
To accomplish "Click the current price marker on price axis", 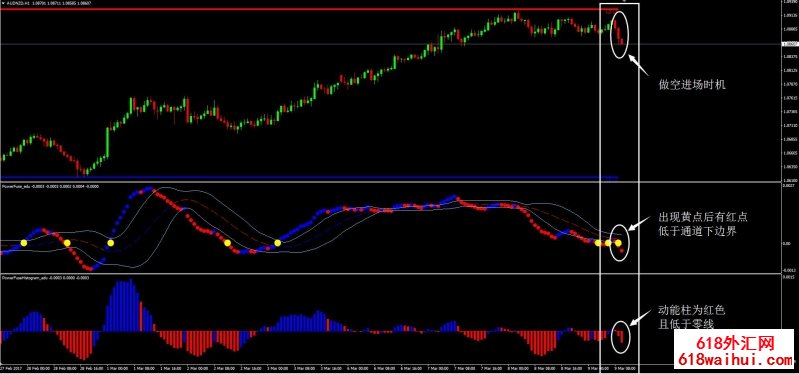I will [789, 44].
